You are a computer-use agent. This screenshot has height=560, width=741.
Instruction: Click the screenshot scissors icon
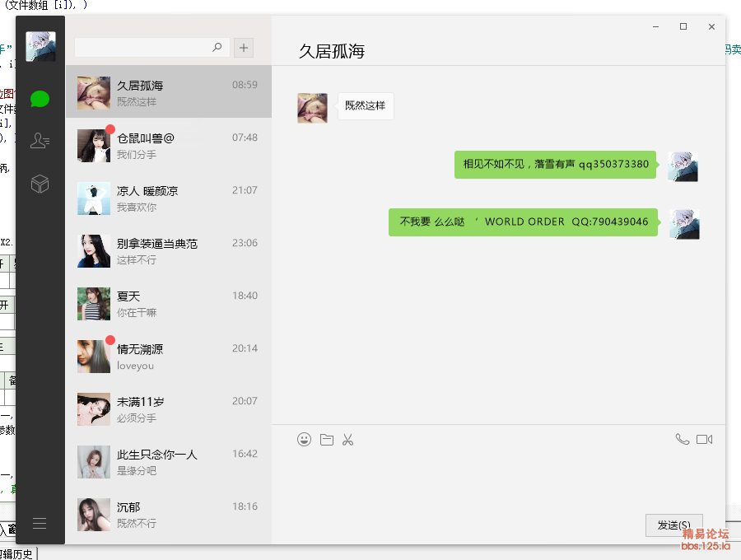click(347, 440)
